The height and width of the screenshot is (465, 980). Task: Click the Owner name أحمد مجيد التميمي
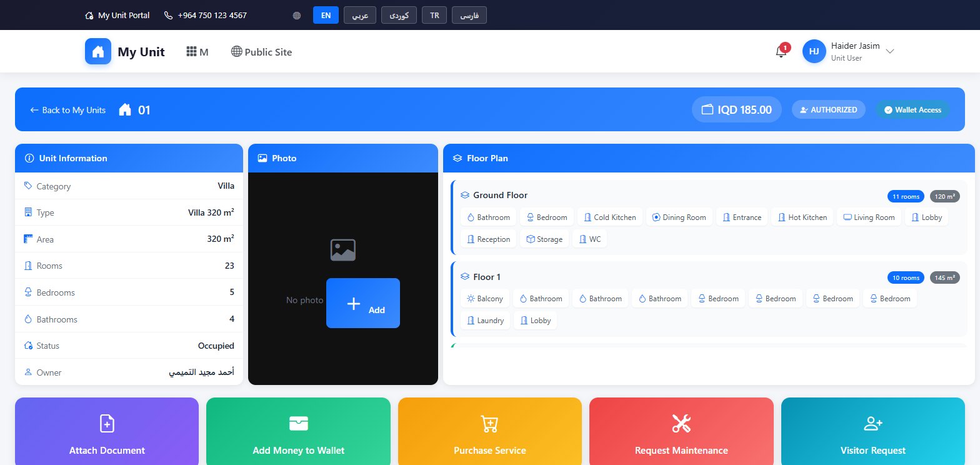[201, 372]
